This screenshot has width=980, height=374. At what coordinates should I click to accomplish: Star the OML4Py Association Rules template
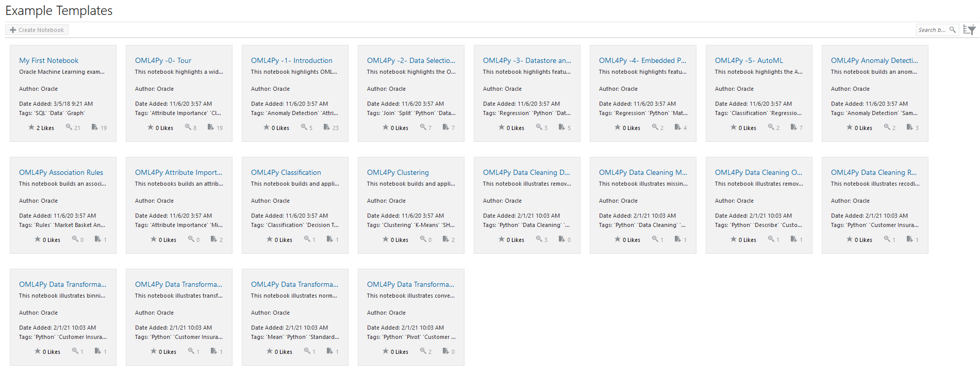click(x=38, y=239)
